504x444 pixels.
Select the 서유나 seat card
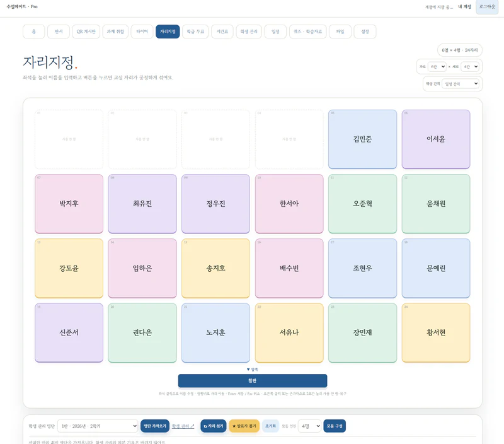(x=289, y=332)
